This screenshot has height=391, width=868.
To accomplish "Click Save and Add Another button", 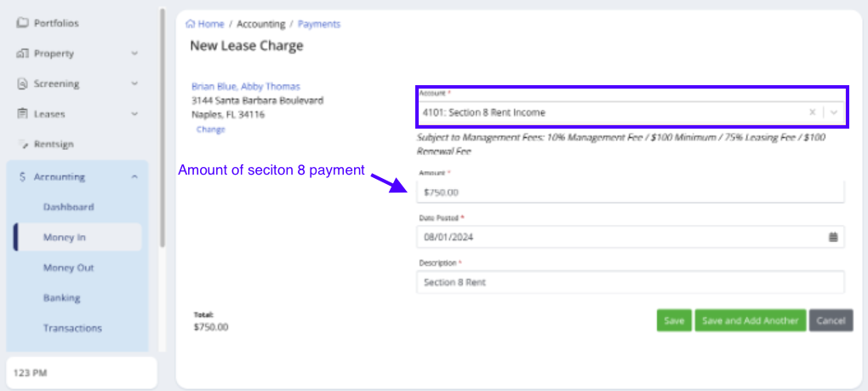I will click(750, 320).
